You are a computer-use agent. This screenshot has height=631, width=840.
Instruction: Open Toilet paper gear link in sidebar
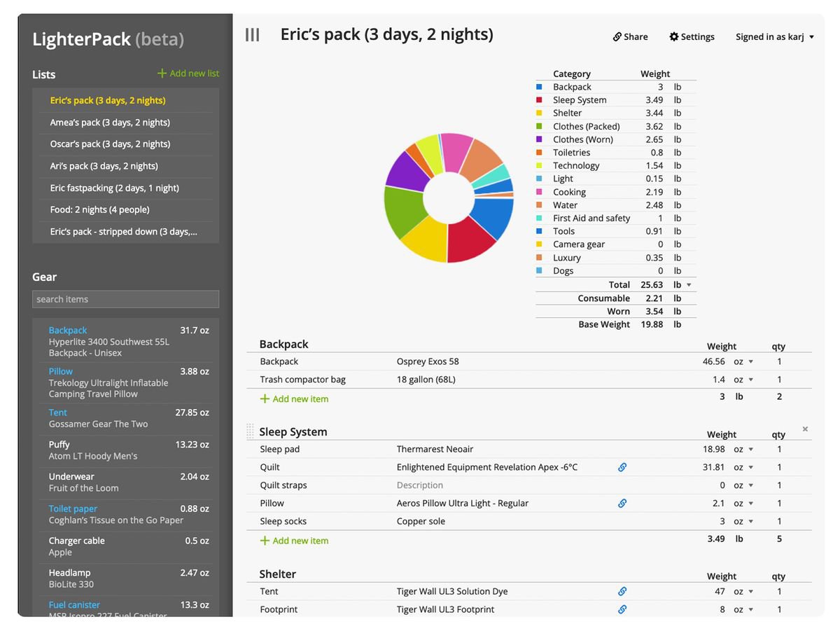coord(73,508)
